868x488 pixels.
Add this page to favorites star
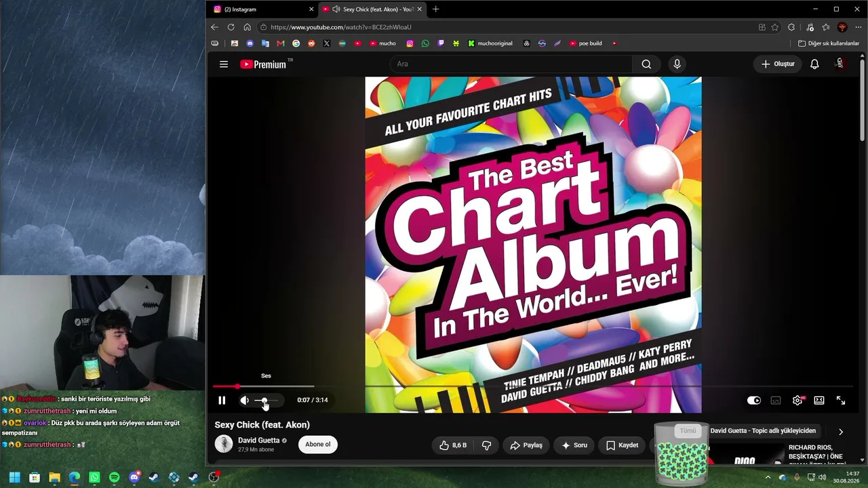pos(775,27)
